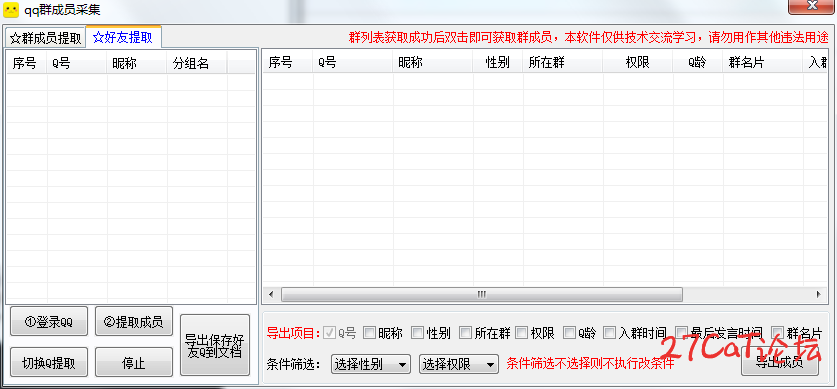
Task: Tick the 所在群 checkbox
Action: tap(466, 333)
